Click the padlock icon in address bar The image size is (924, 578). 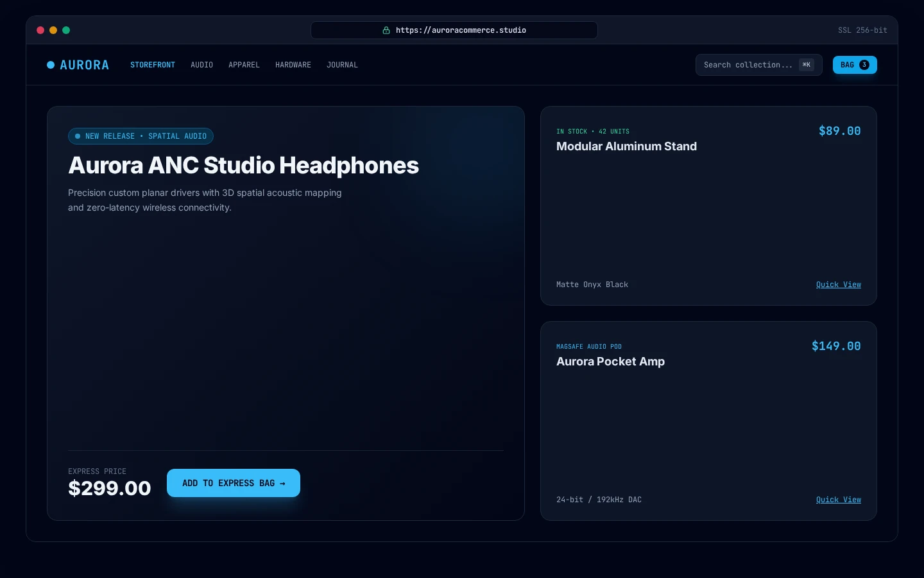[386, 30]
